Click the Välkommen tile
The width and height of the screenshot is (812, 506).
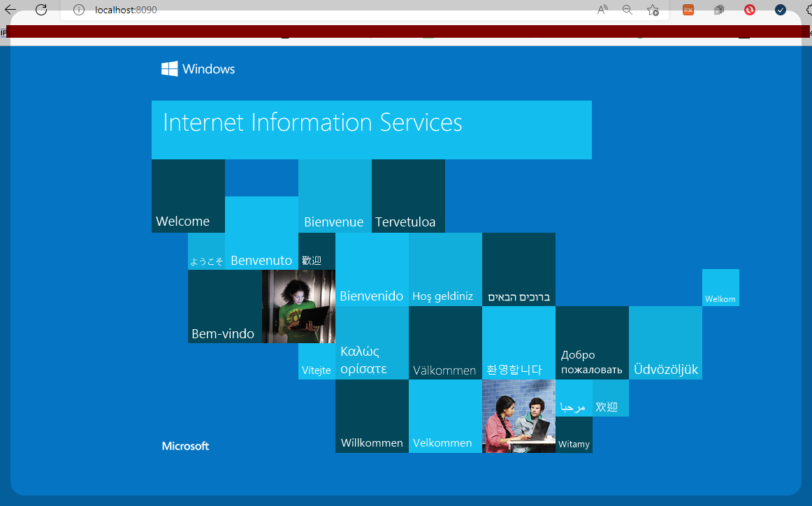[445, 343]
